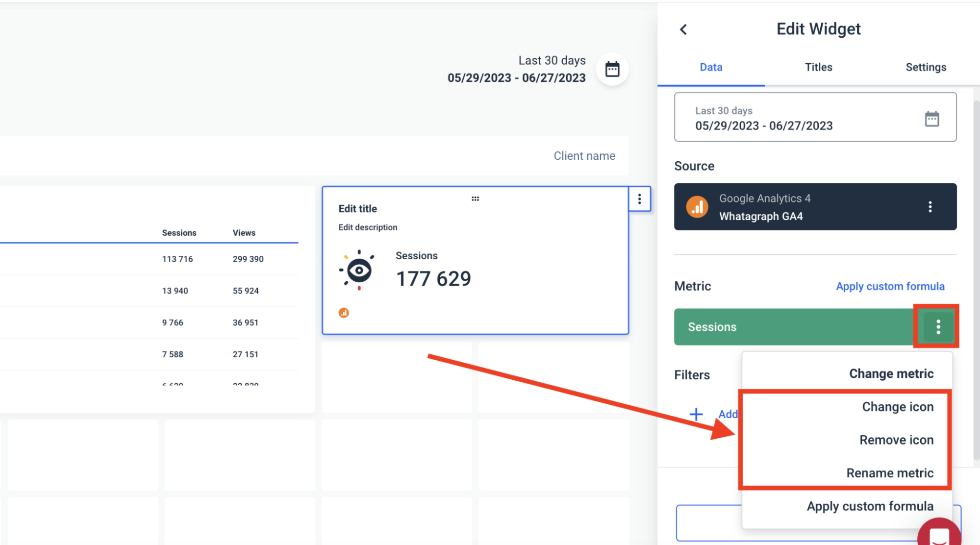Screen dimensions: 980x545
Task: Click the Apply custom formula link
Action: pos(890,286)
